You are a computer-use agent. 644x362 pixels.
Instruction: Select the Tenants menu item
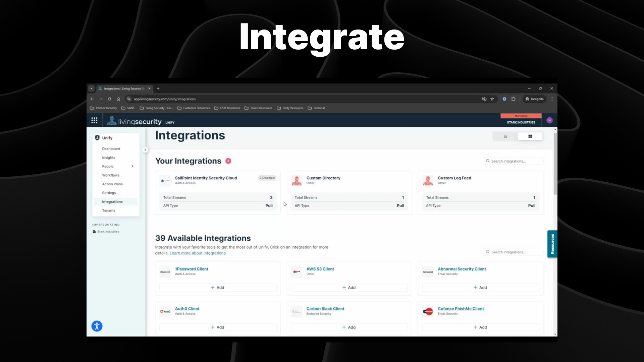click(x=108, y=210)
